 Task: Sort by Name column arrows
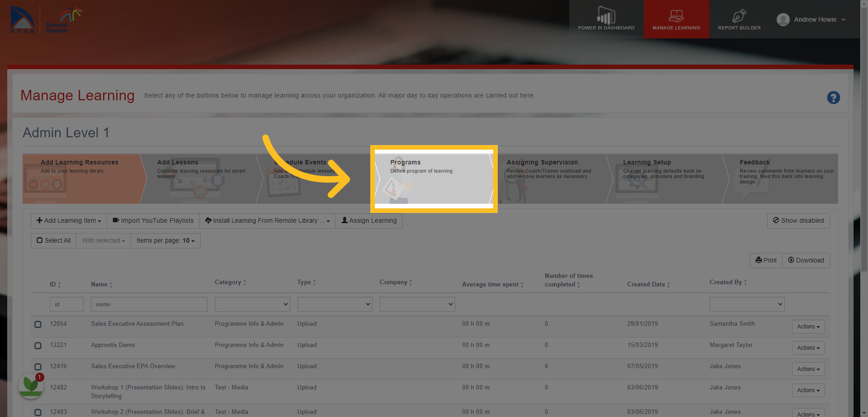(x=111, y=285)
